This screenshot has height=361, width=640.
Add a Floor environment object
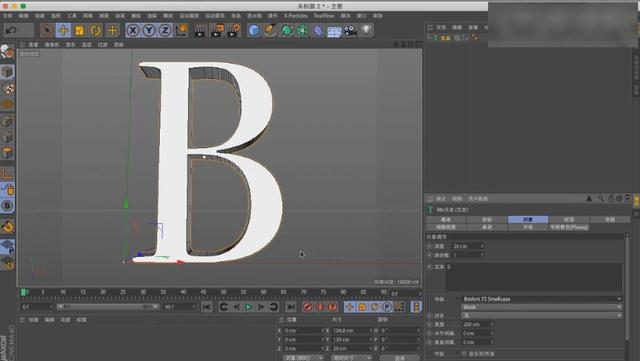tap(334, 31)
